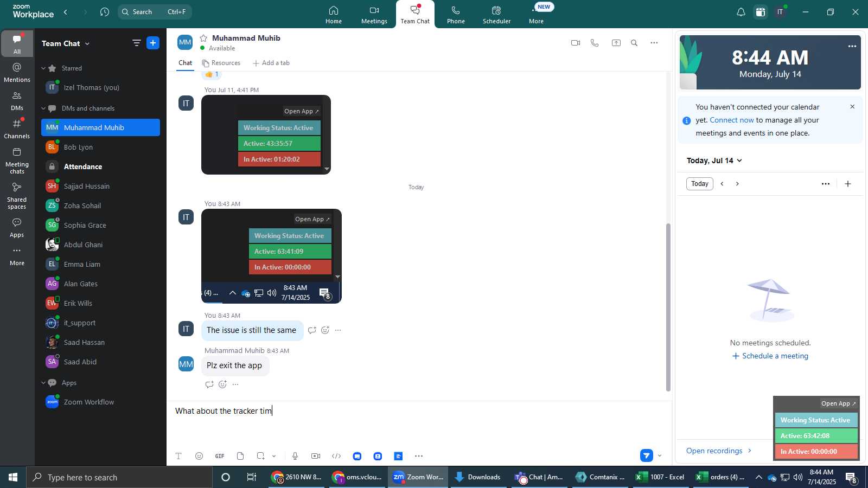Open more options in chat header
Image resolution: width=868 pixels, height=488 pixels.
(654, 43)
